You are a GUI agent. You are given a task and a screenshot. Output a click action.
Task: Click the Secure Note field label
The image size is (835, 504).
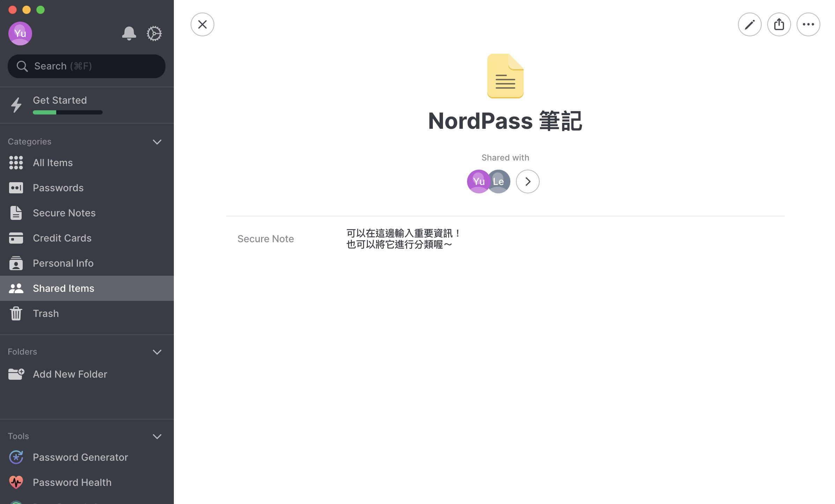tap(266, 239)
